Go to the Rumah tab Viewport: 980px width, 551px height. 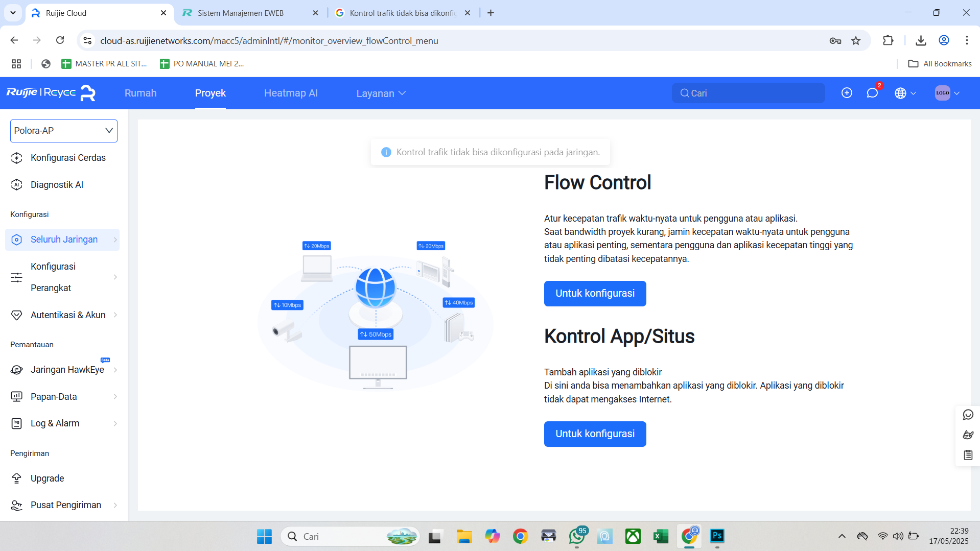141,93
